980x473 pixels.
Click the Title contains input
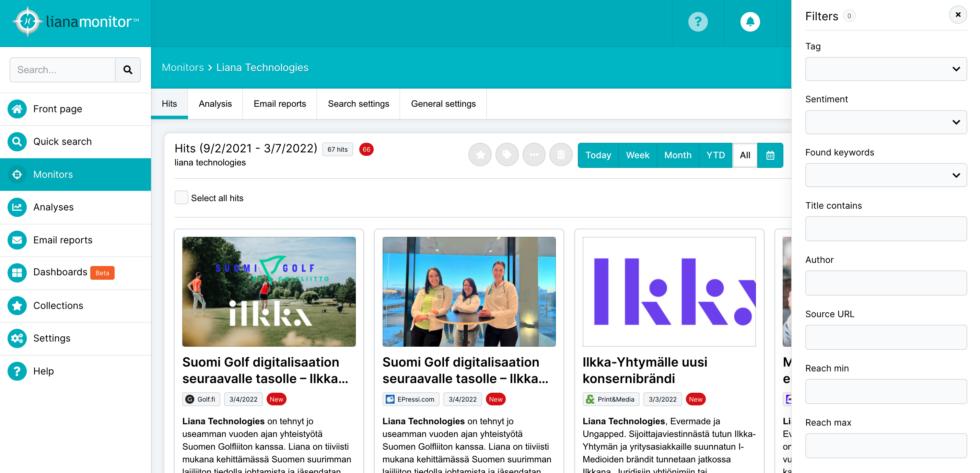tap(886, 229)
